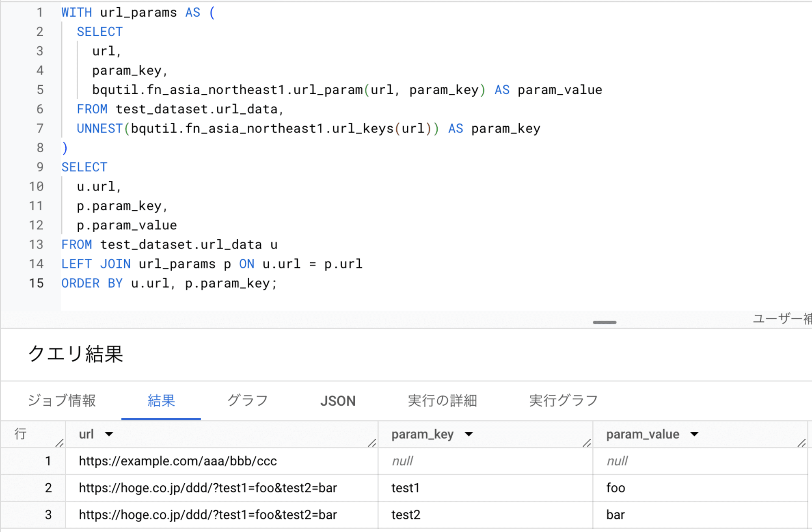
Task: Place cursor on line 1 WITH keyword
Action: tap(77, 12)
